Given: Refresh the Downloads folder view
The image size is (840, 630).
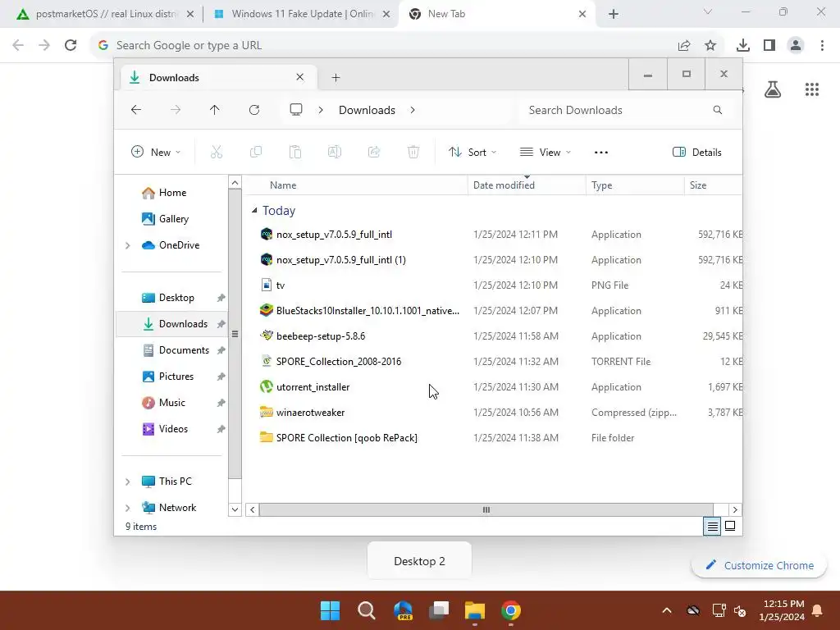Looking at the screenshot, I should pyautogui.click(x=254, y=110).
